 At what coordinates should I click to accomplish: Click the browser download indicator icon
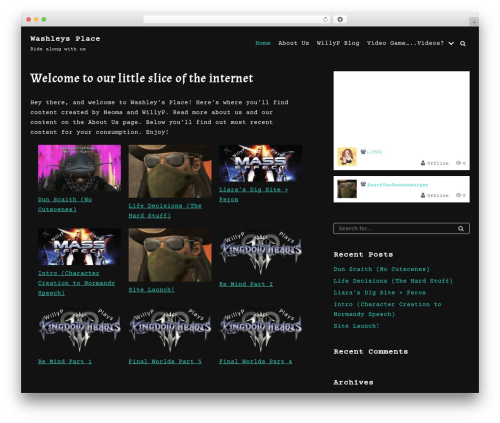coord(340,19)
